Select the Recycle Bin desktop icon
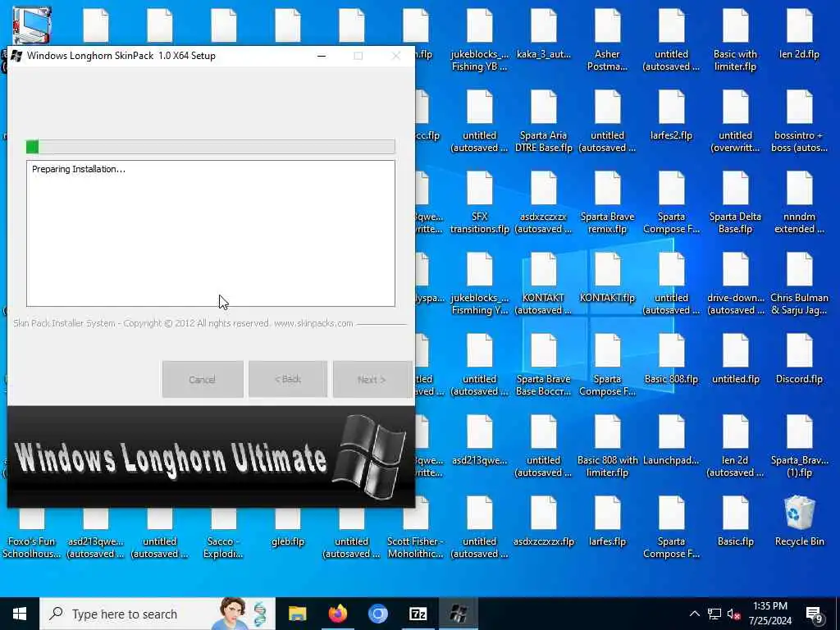The height and width of the screenshot is (630, 840). click(x=799, y=521)
